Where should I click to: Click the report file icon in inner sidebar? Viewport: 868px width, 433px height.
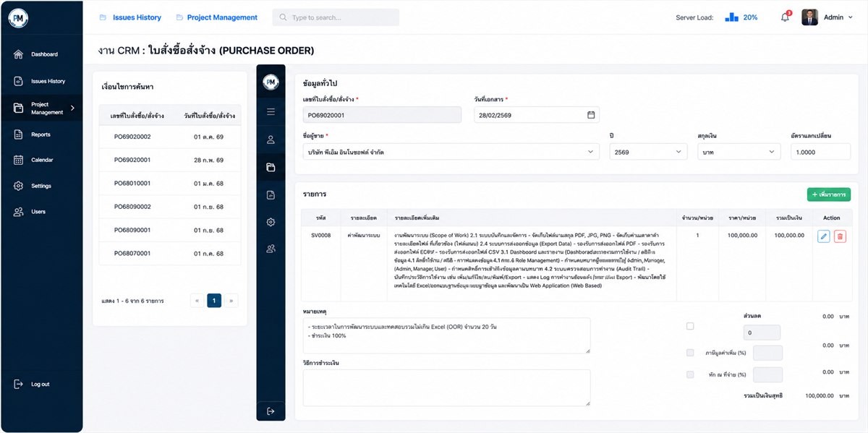click(271, 194)
